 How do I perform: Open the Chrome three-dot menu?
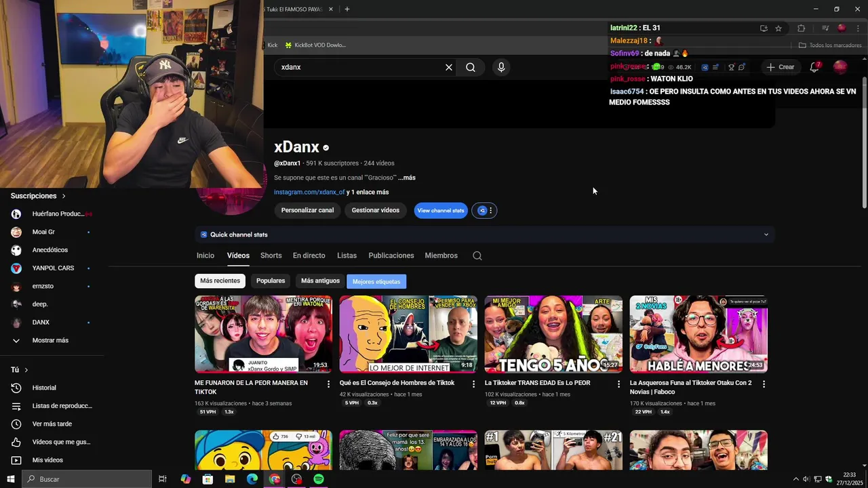[x=858, y=28]
